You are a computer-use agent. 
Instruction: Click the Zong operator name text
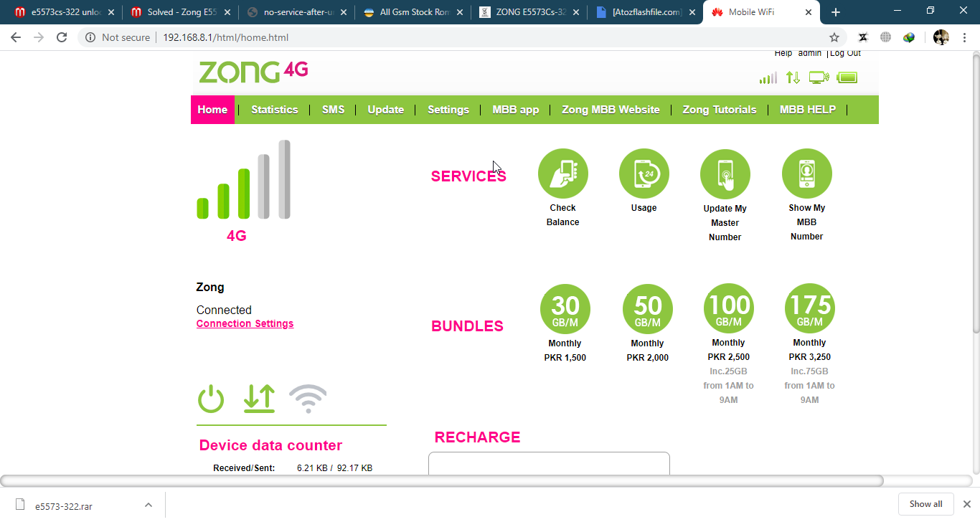210,287
